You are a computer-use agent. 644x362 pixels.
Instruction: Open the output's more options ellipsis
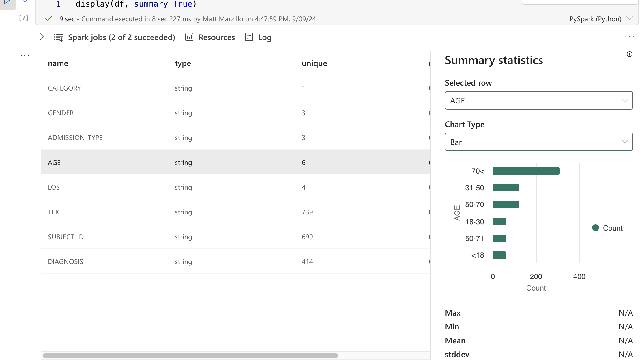[x=629, y=37]
